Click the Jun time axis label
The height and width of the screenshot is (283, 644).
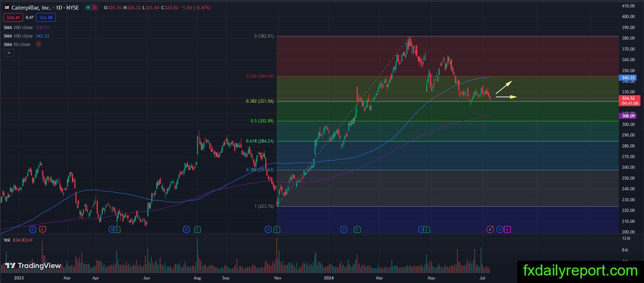click(x=147, y=278)
